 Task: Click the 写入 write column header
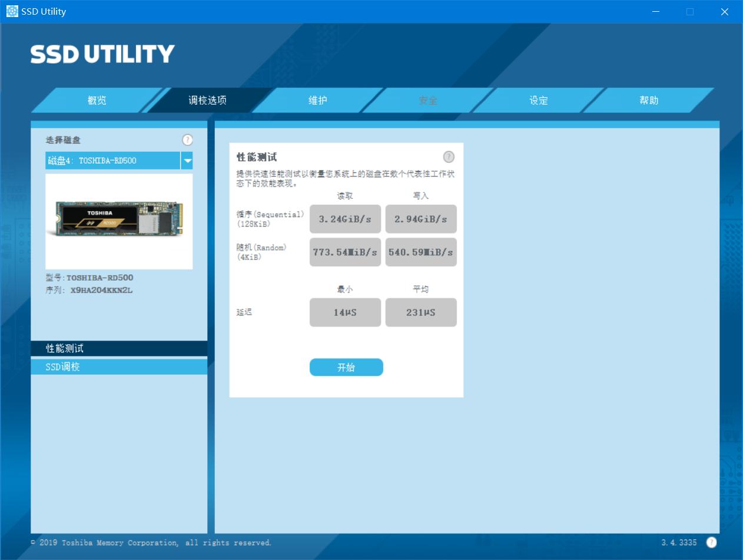[x=421, y=196]
